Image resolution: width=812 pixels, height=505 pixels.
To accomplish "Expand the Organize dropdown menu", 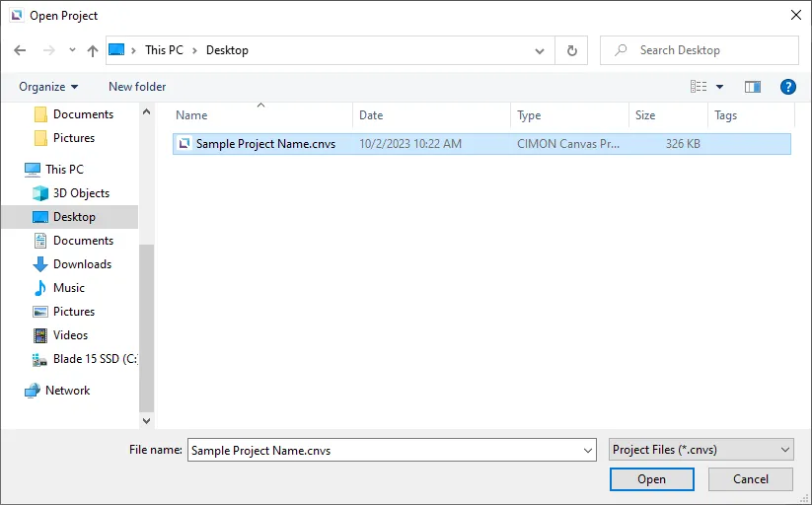I will click(x=47, y=87).
